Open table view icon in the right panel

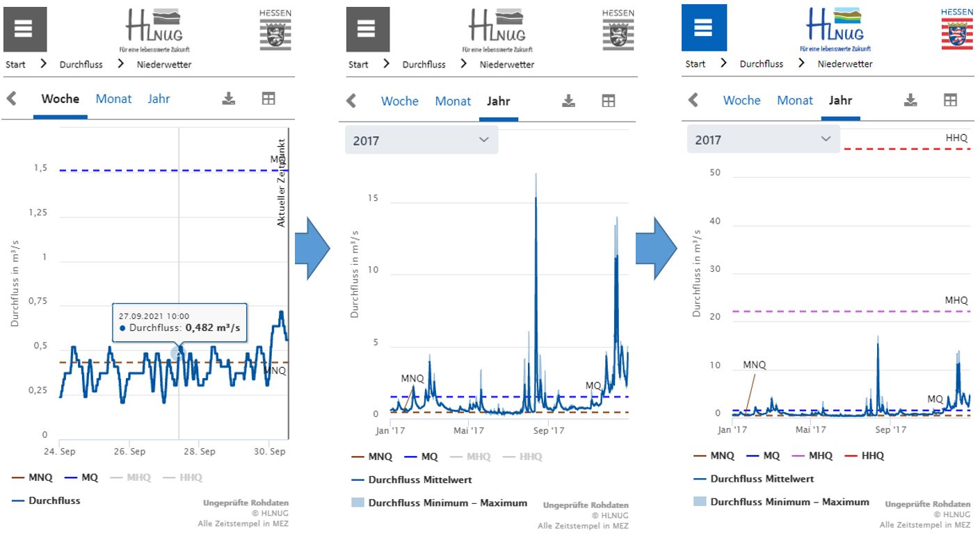click(x=950, y=100)
